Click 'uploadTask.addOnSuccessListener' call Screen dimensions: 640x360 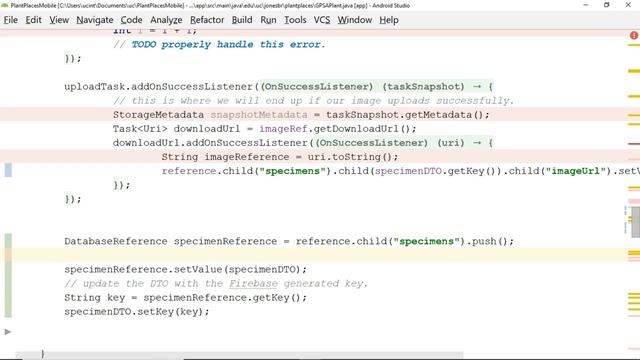pyautogui.click(x=158, y=87)
